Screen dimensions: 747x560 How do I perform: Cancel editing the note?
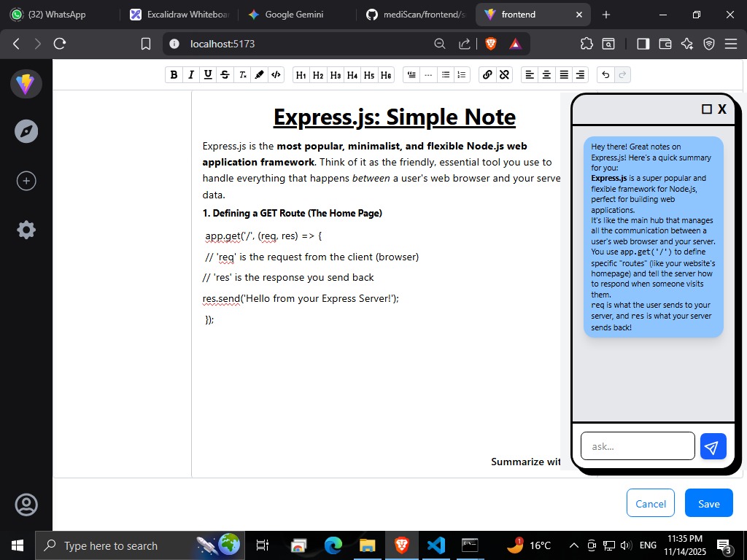tap(650, 503)
